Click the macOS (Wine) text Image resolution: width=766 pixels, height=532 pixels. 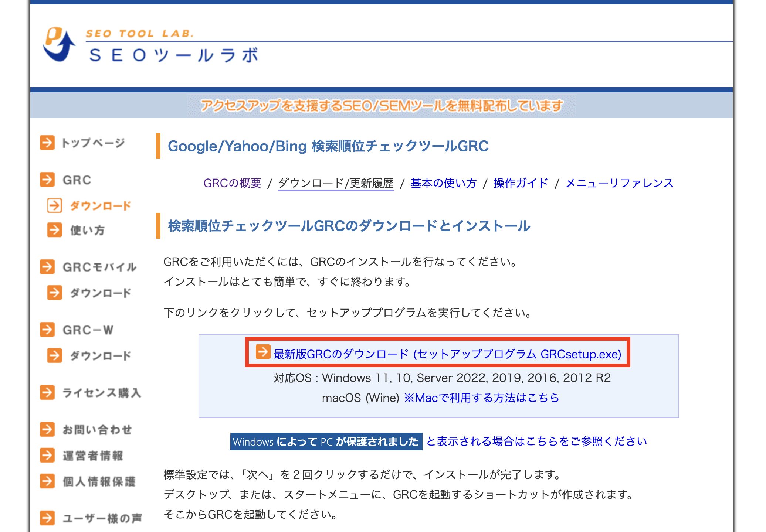point(360,398)
